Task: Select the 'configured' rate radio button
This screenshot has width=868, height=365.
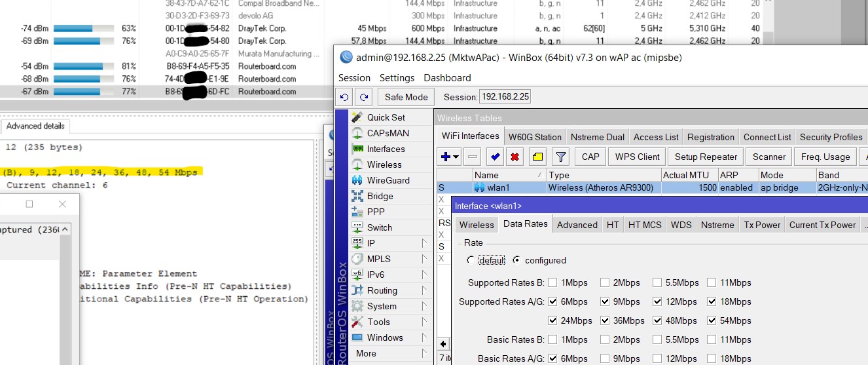Action: [516, 260]
